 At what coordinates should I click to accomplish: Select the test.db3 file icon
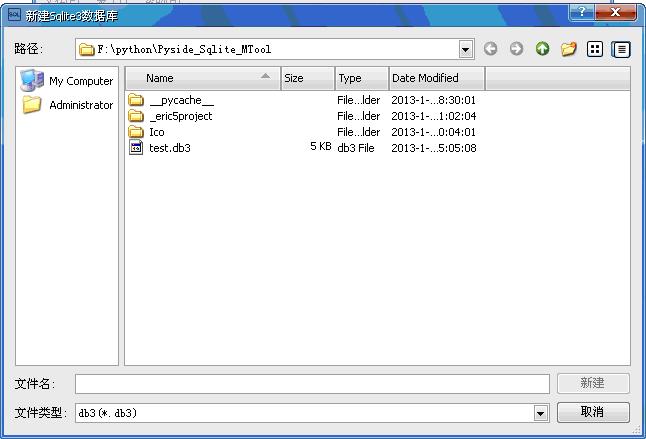point(136,147)
